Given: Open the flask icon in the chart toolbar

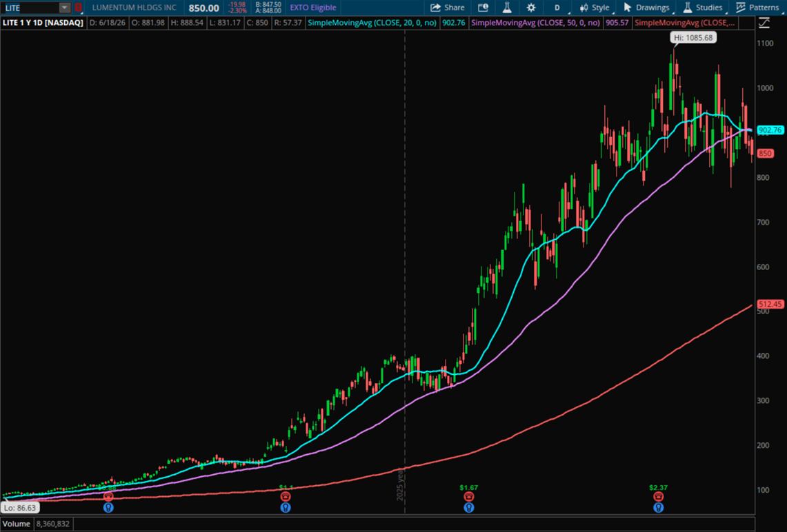Looking at the screenshot, I should tap(507, 8).
